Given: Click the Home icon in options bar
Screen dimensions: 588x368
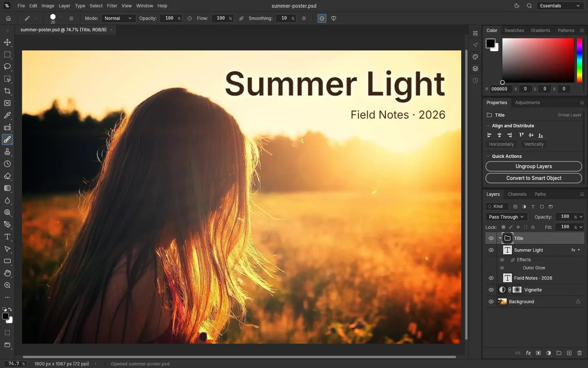Looking at the screenshot, I should coord(8,18).
